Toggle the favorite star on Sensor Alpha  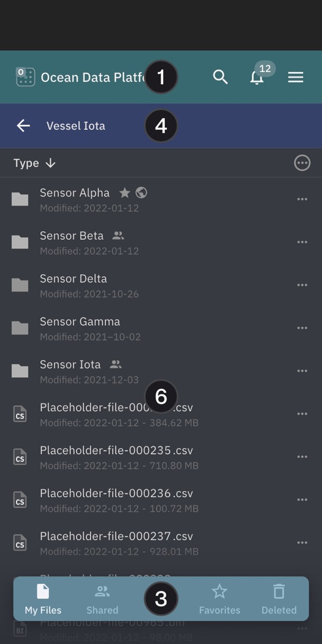coord(124,192)
